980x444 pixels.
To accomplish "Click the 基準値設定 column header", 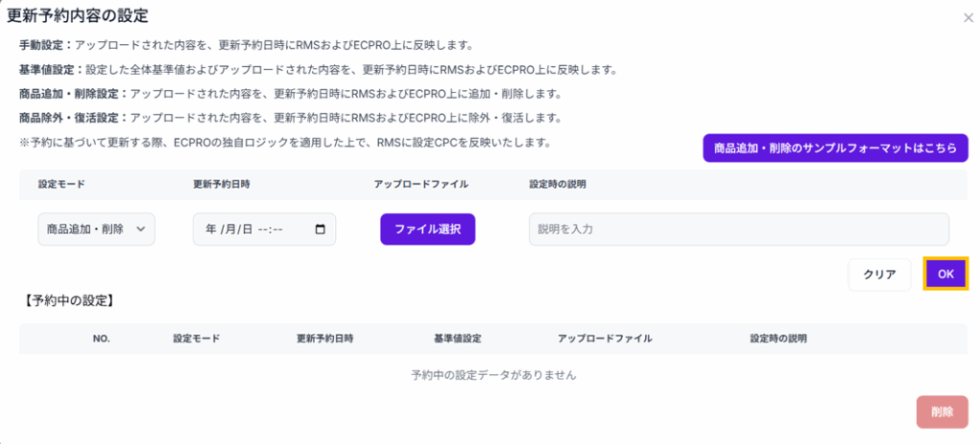I will pos(457,339).
